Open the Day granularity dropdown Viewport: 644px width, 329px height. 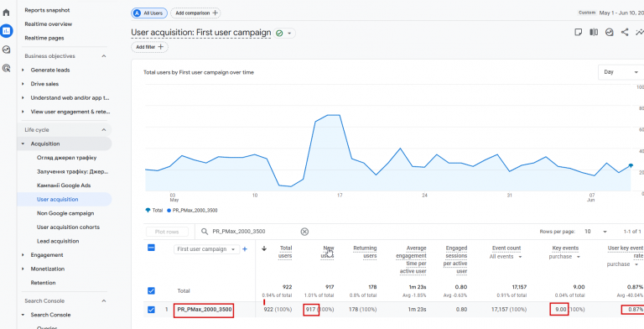pyautogui.click(x=621, y=72)
